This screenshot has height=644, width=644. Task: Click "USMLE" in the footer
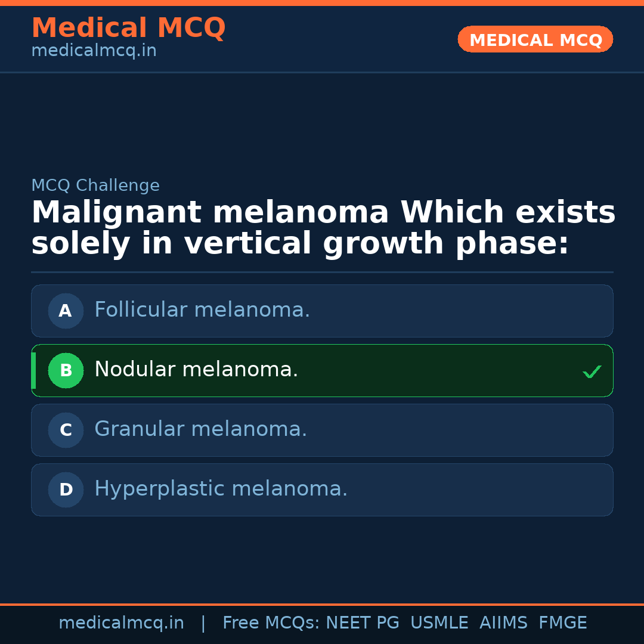pyautogui.click(x=439, y=623)
